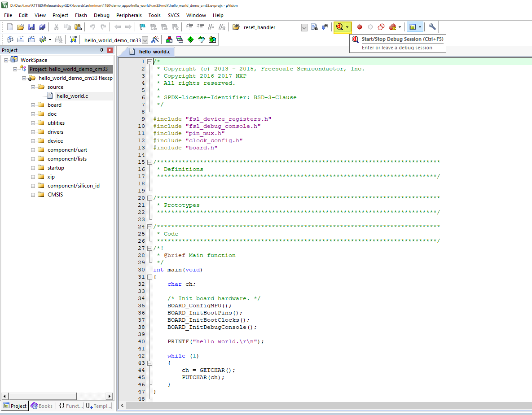Expand the drivers folder in project tree
532x415 pixels.
pyautogui.click(x=33, y=132)
